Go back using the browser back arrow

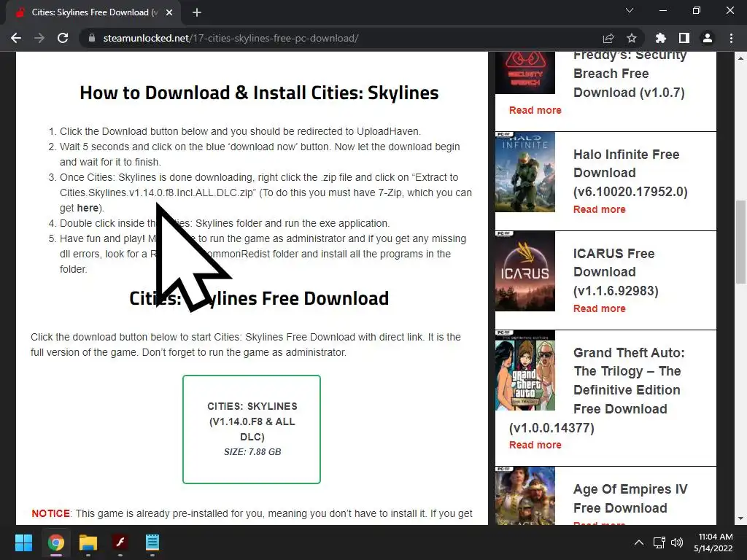[16, 38]
